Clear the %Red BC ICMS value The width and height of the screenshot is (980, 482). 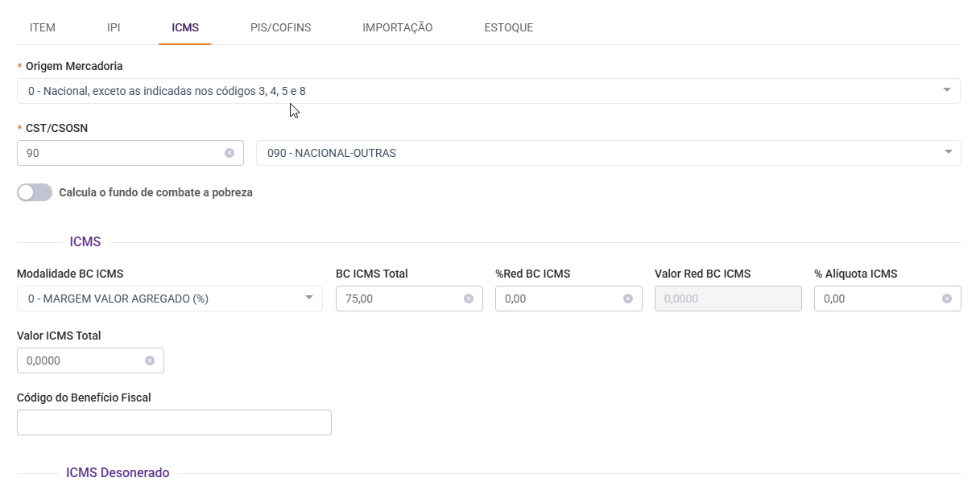628,299
